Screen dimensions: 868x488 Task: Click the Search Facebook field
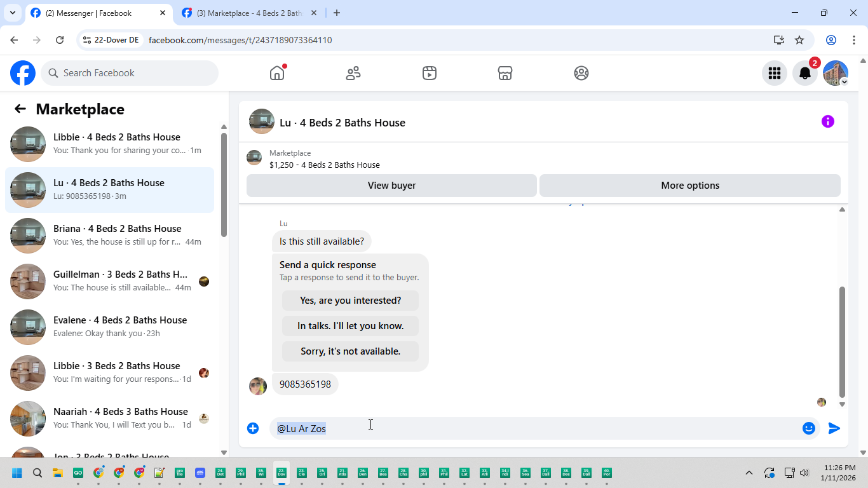pos(130,73)
